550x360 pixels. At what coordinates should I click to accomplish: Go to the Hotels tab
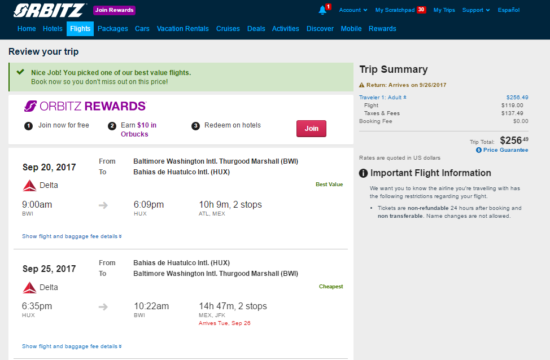pyautogui.click(x=53, y=29)
